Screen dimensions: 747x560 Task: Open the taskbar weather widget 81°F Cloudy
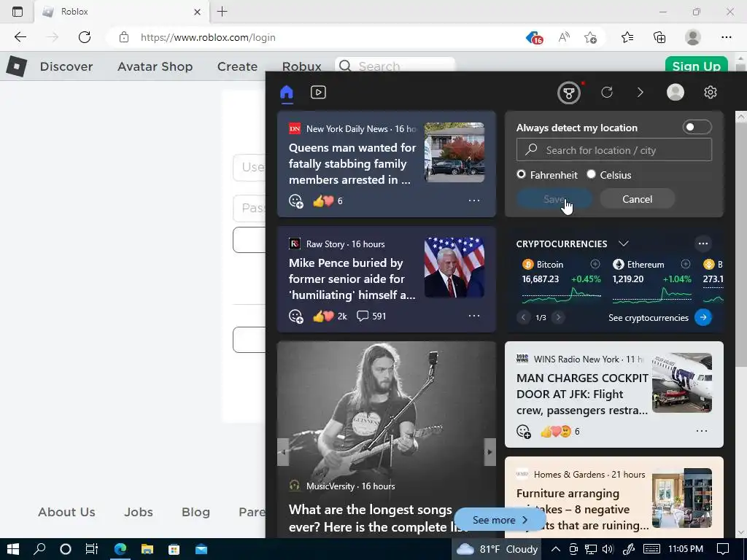click(x=497, y=549)
